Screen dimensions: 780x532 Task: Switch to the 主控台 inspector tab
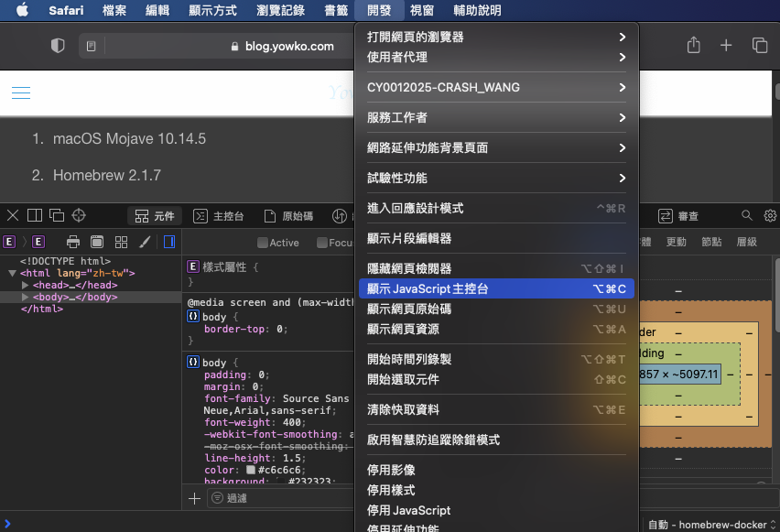click(x=219, y=216)
